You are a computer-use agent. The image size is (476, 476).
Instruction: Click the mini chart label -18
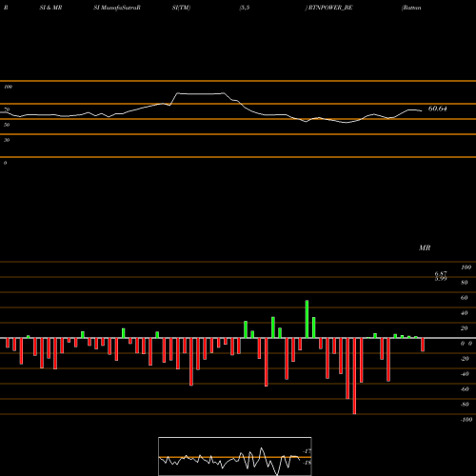[307, 463]
